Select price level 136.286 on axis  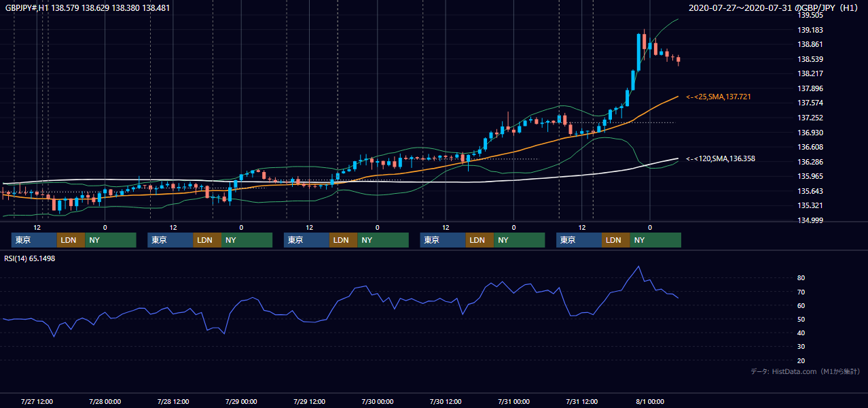pos(810,162)
